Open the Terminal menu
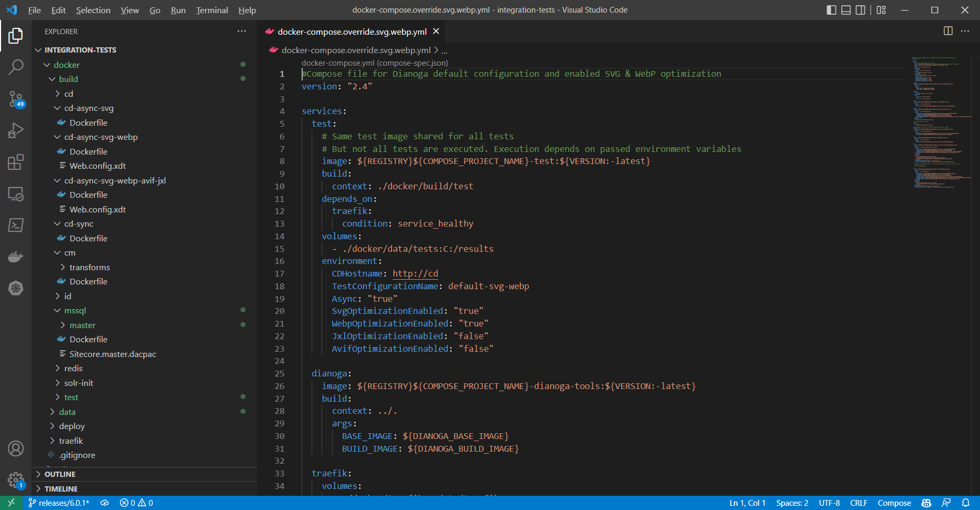This screenshot has height=510, width=980. tap(212, 9)
